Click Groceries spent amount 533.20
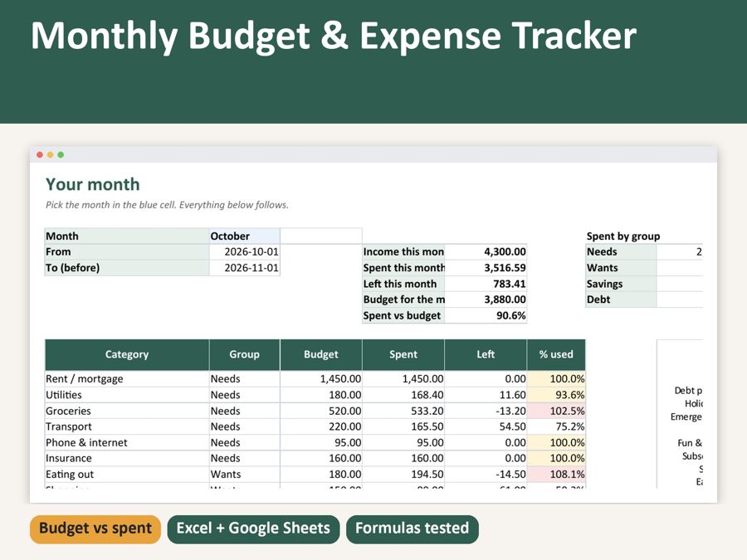Viewport: 747px width, 560px height. [x=403, y=411]
